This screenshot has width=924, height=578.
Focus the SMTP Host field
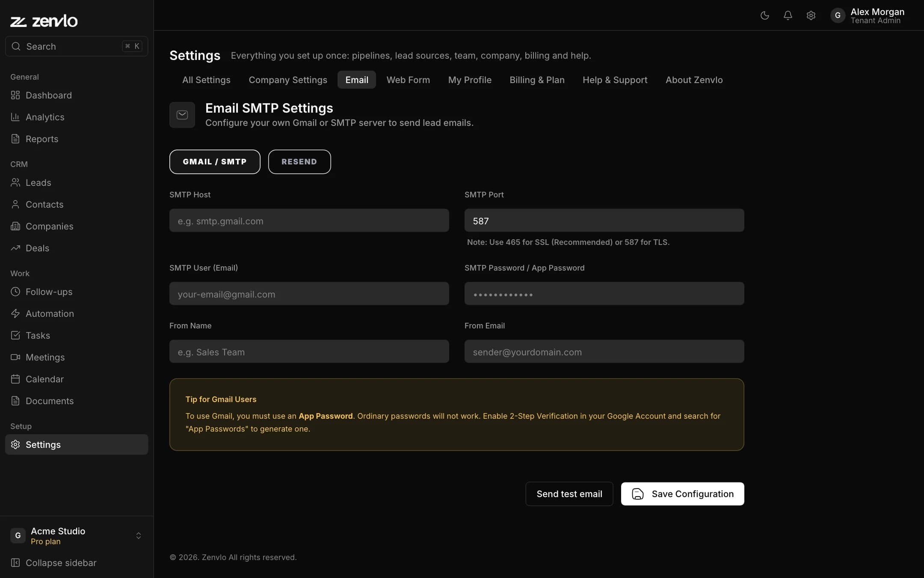pyautogui.click(x=309, y=220)
